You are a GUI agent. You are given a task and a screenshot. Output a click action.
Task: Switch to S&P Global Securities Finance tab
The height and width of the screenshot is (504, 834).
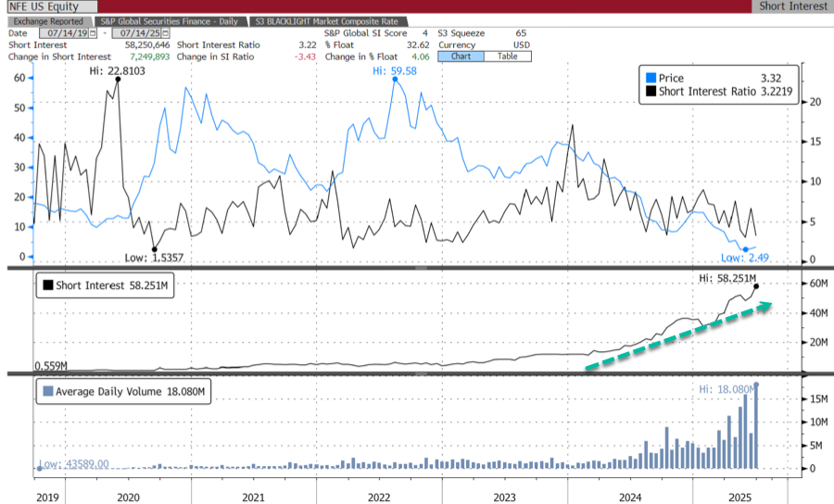171,20
